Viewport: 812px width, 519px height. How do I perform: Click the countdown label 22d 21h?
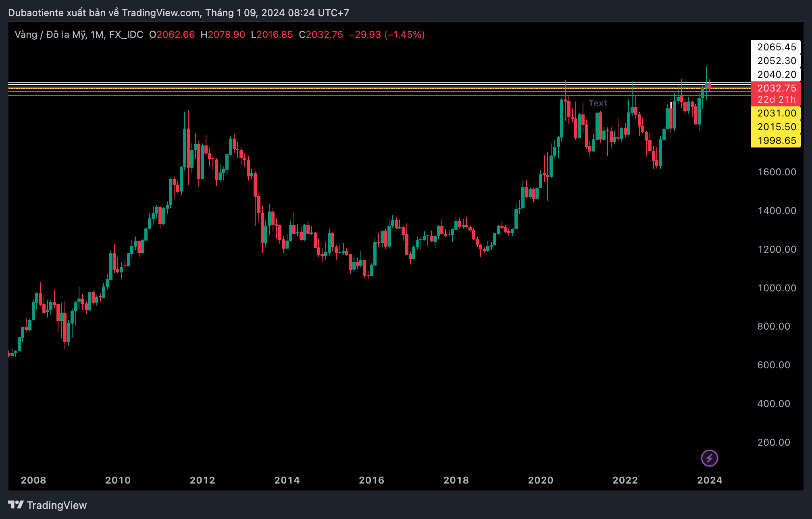(x=776, y=100)
